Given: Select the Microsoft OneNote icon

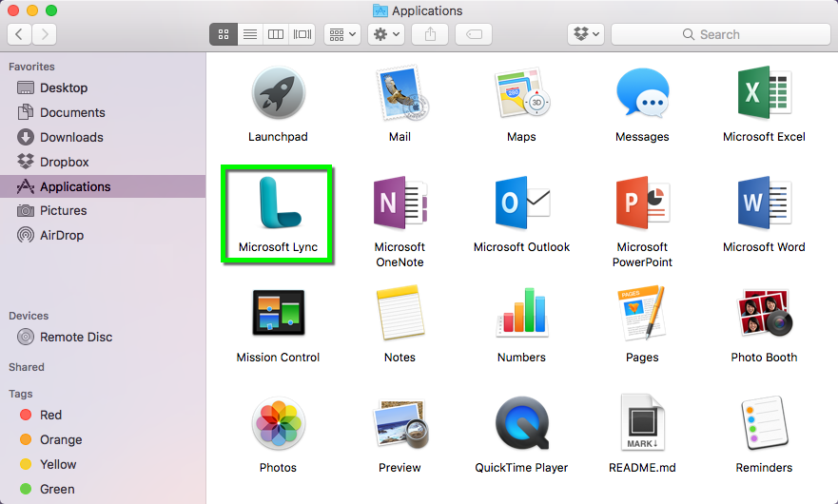Looking at the screenshot, I should (x=400, y=204).
